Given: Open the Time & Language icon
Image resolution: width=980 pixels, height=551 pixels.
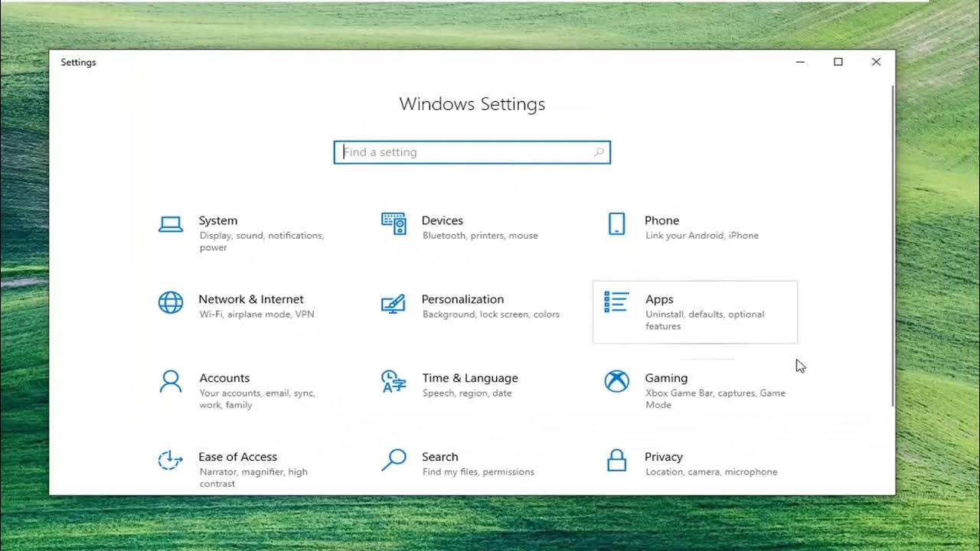Looking at the screenshot, I should pyautogui.click(x=394, y=381).
